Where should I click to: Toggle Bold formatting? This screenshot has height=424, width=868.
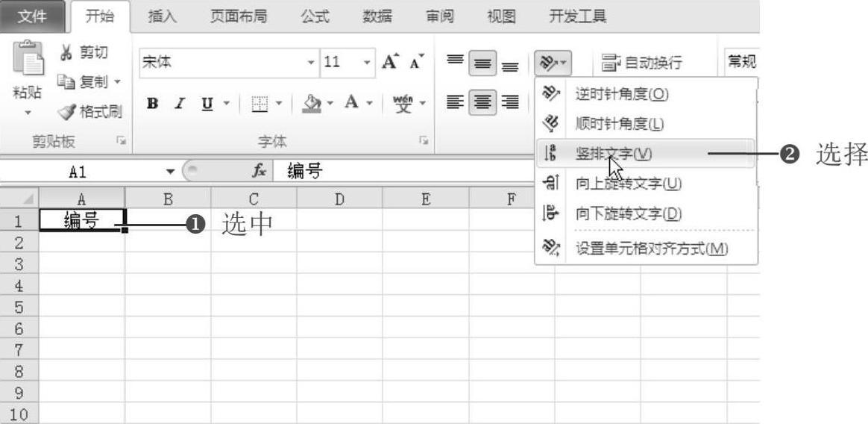pos(153,104)
